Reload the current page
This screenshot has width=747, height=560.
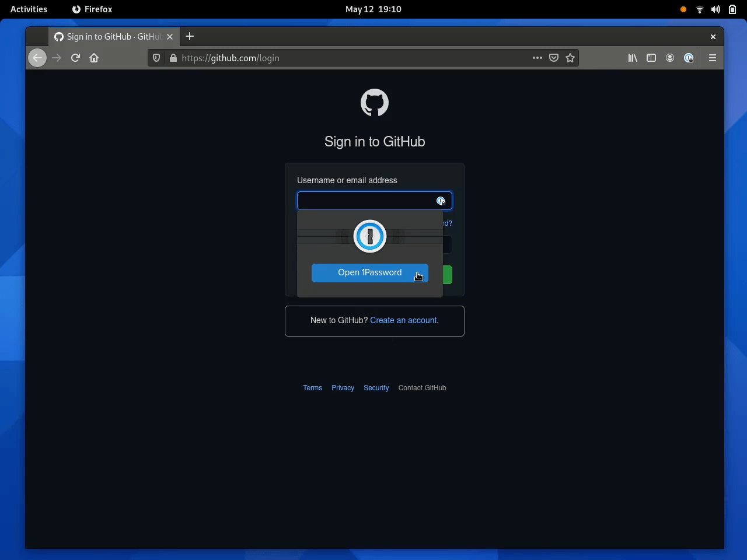[75, 58]
